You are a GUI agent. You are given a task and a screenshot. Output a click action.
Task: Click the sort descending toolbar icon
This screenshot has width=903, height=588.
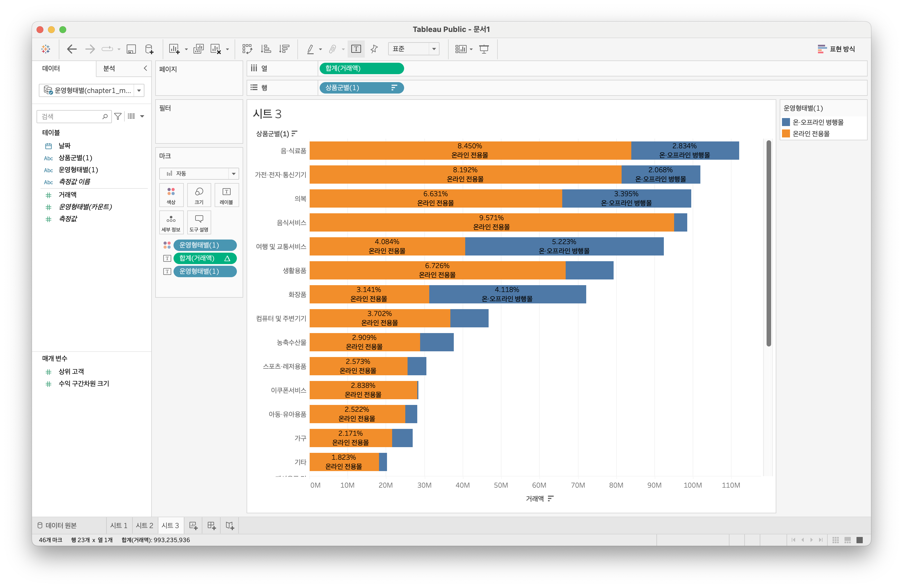click(x=284, y=49)
